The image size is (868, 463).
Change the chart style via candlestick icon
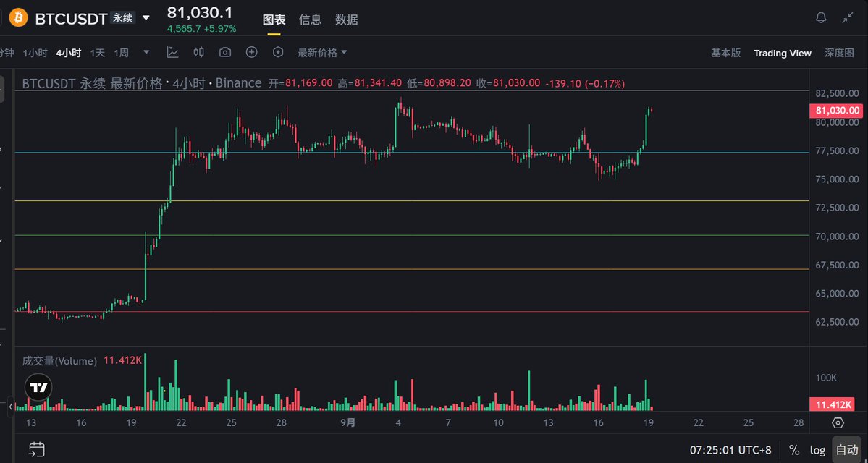point(199,52)
